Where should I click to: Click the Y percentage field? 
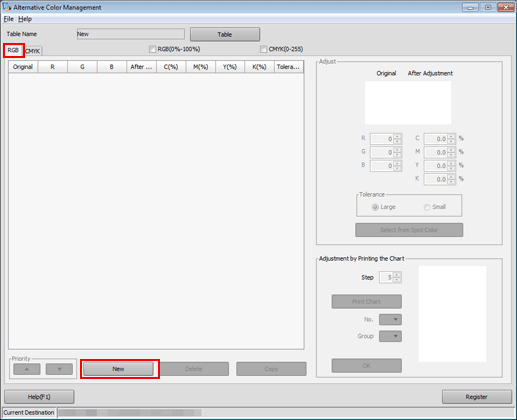click(x=436, y=166)
